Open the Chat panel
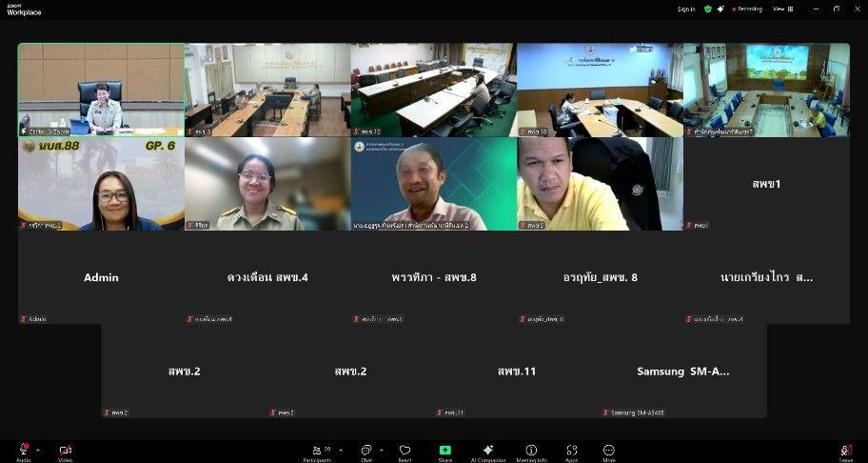This screenshot has width=868, height=463. click(x=366, y=450)
